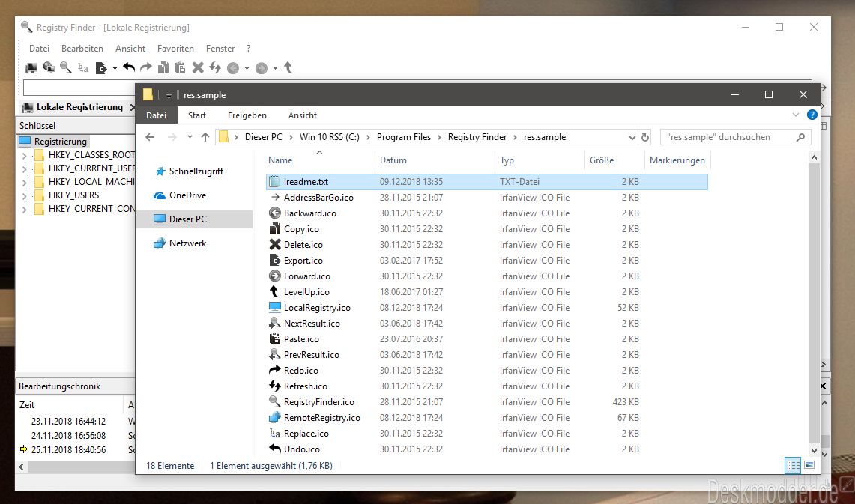Open the customize quick access toolbar dropdown
The height and width of the screenshot is (504, 855).
click(169, 95)
